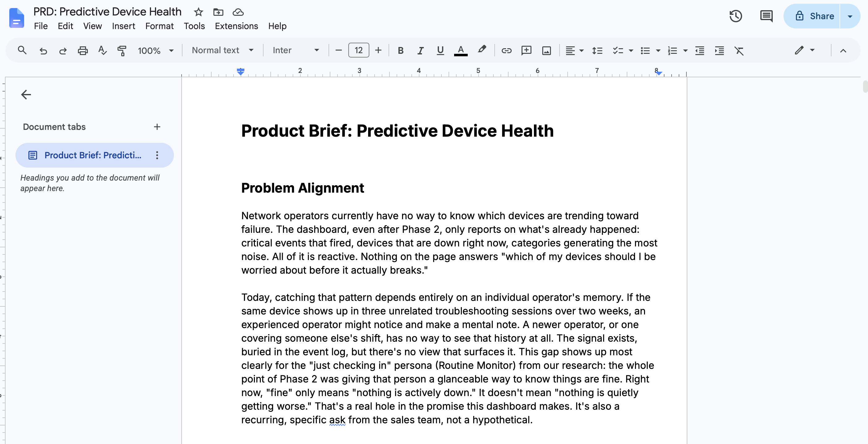Click the underlined word "ask" in the last paragraph
868x444 pixels.
click(337, 420)
